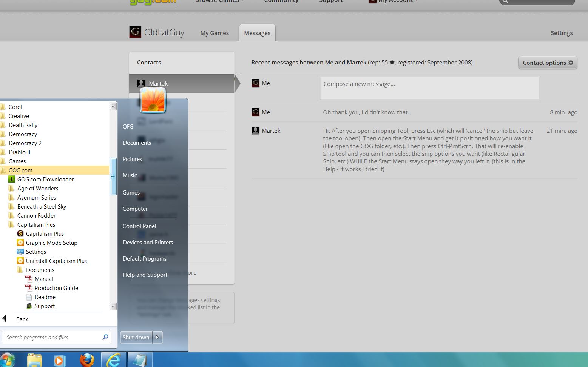This screenshot has height=367, width=588.
Task: Click the scroll down arrow in programs list
Action: click(113, 306)
